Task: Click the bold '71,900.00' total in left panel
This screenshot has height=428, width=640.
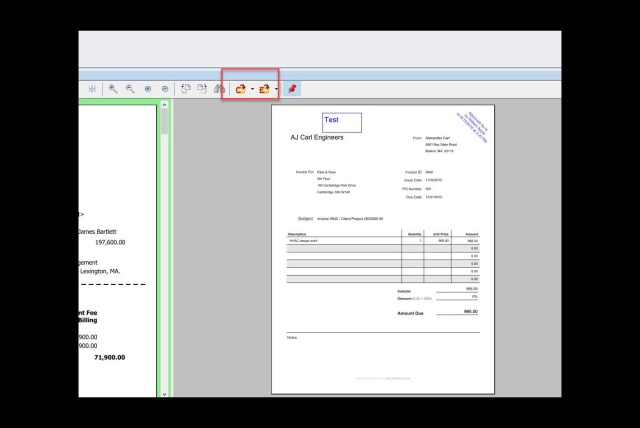Action: point(109,357)
